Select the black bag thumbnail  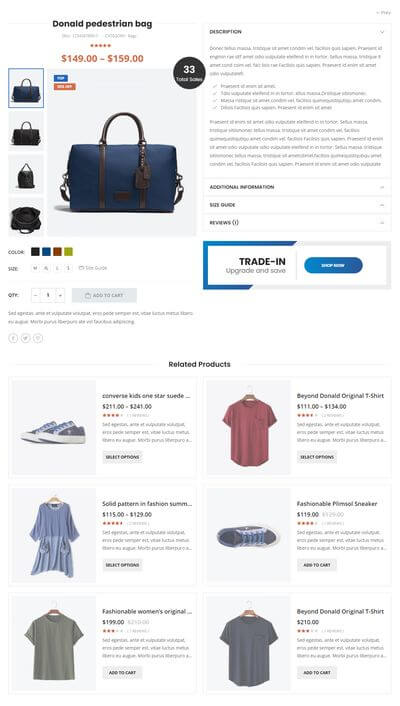[x=26, y=131]
